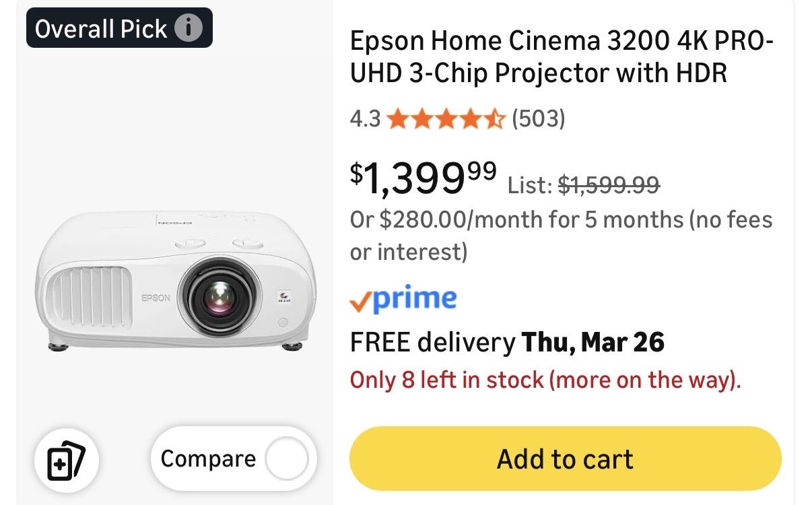Click the struck-through $1,599.99 list price
The image size is (812, 505).
[609, 184]
